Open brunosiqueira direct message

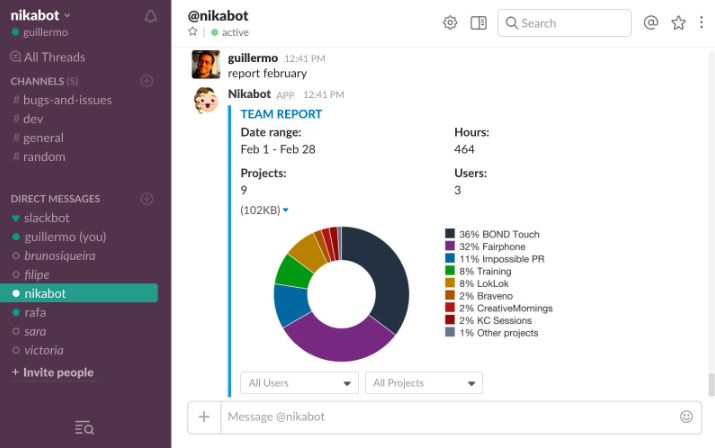[54, 256]
